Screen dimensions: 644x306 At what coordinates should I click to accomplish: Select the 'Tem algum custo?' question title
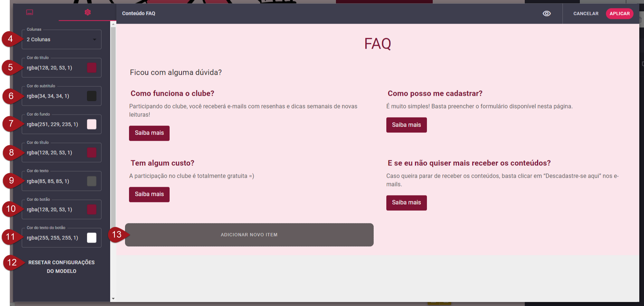pyautogui.click(x=162, y=163)
